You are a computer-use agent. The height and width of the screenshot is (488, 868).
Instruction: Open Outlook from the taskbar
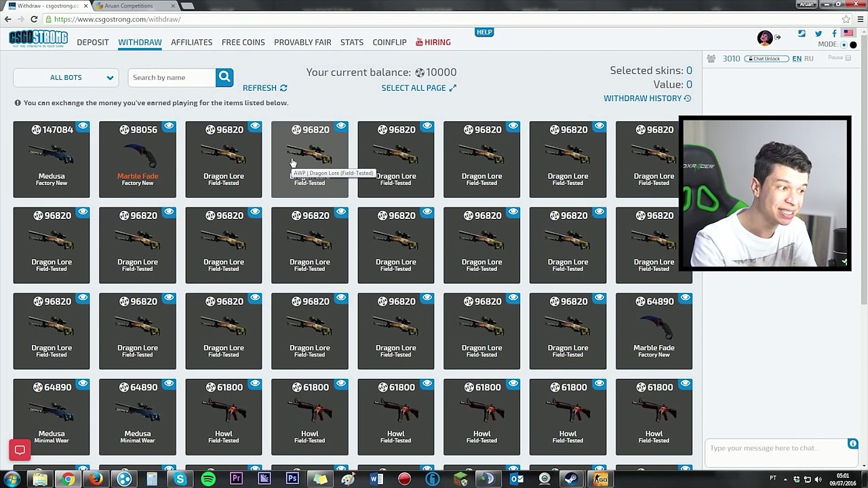pyautogui.click(x=517, y=479)
